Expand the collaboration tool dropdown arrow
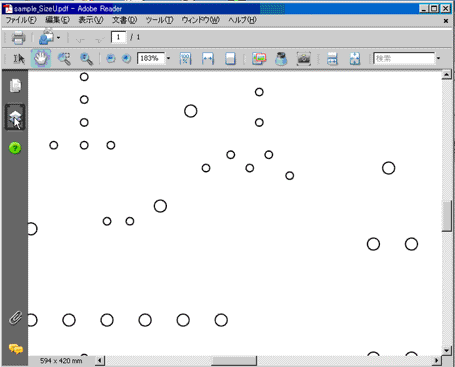Viewport: 455px width, 367px height. [x=58, y=38]
